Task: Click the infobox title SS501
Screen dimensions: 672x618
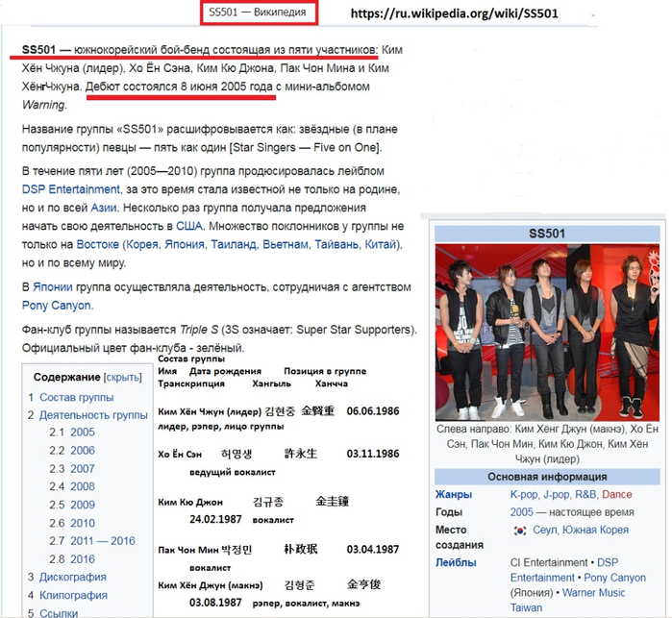Action: 547,234
